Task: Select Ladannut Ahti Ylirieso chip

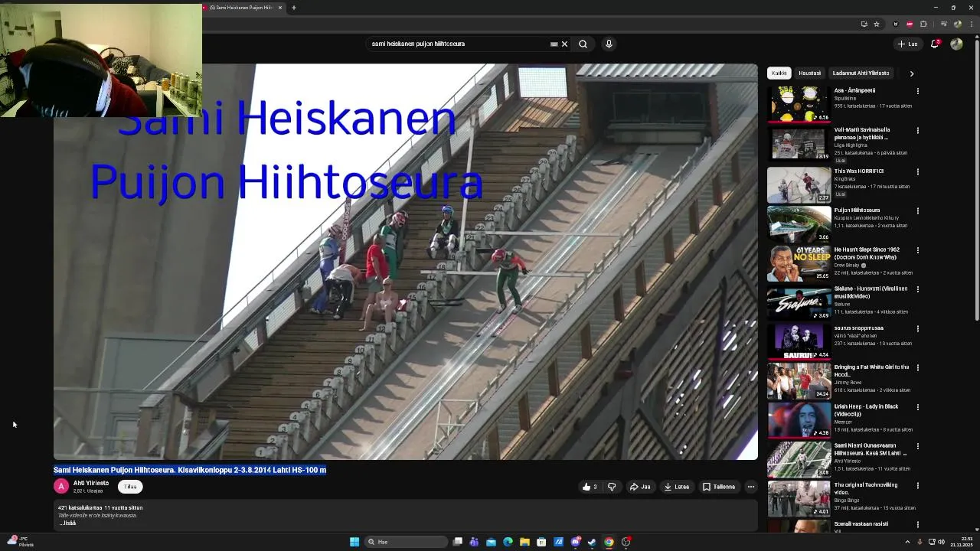Action: pyautogui.click(x=861, y=73)
